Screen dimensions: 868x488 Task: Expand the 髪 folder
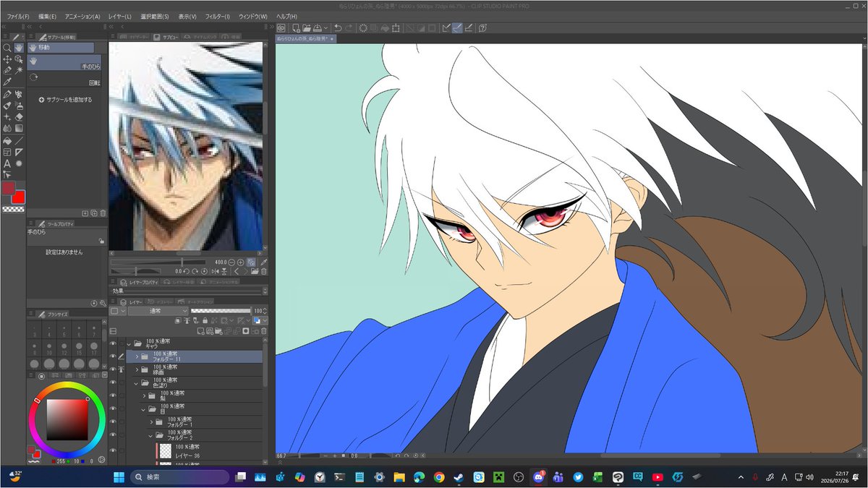(144, 395)
